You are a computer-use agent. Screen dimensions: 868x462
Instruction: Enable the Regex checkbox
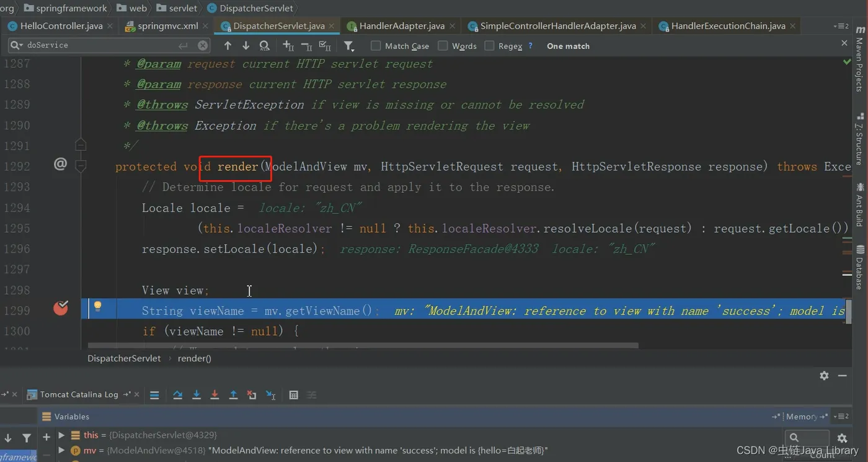tap(489, 46)
